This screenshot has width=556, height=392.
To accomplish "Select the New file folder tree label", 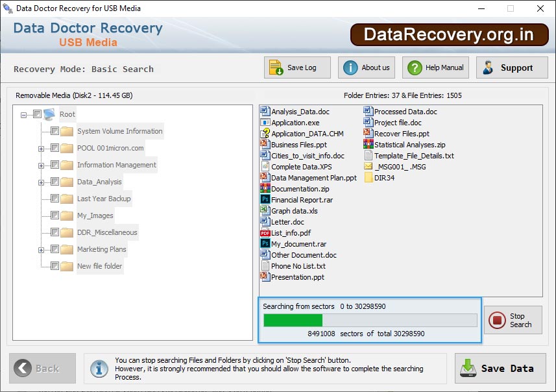I will point(100,266).
